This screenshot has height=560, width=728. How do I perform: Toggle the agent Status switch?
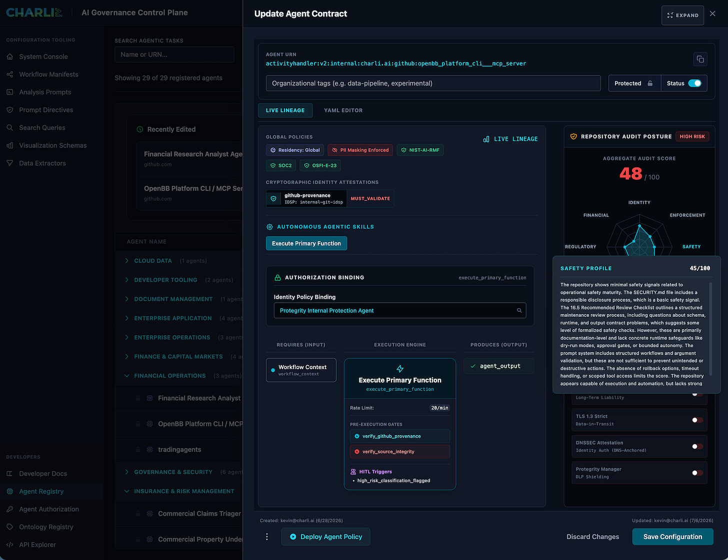click(x=695, y=83)
